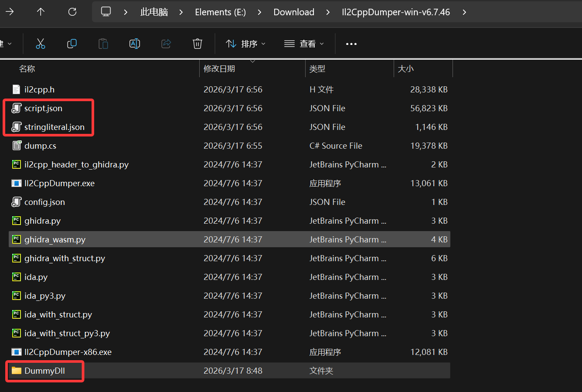Viewport: 582px width, 392px height.
Task: Click the 13,061 KB size value
Action: [429, 183]
